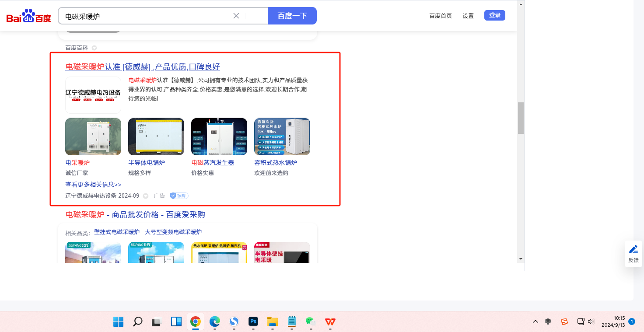Toggle the 中 input language indicator
Viewport: 644px width, 332px height.
[x=548, y=322]
